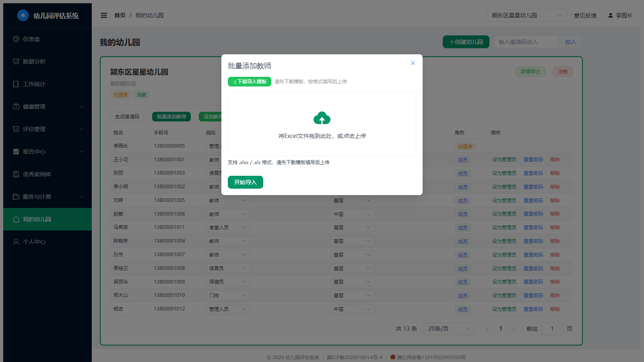Click the 幼儿园评估系统 logo icon

(23, 15)
